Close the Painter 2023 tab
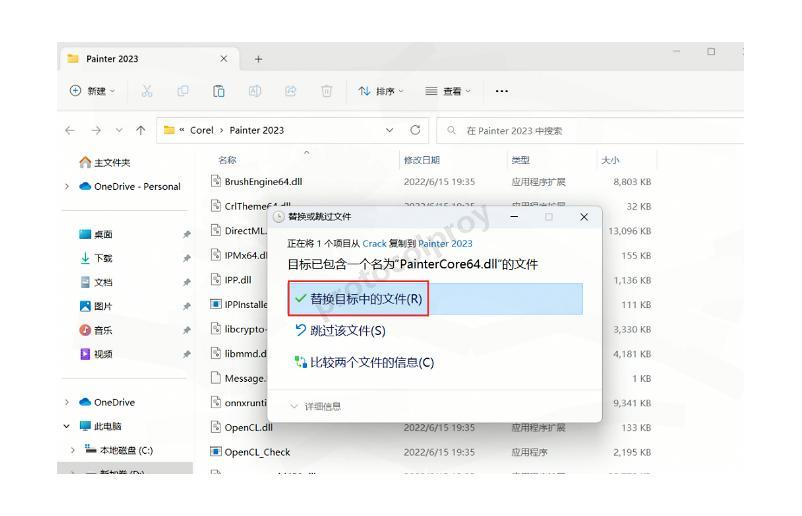The height and width of the screenshot is (516, 802). click(224, 59)
